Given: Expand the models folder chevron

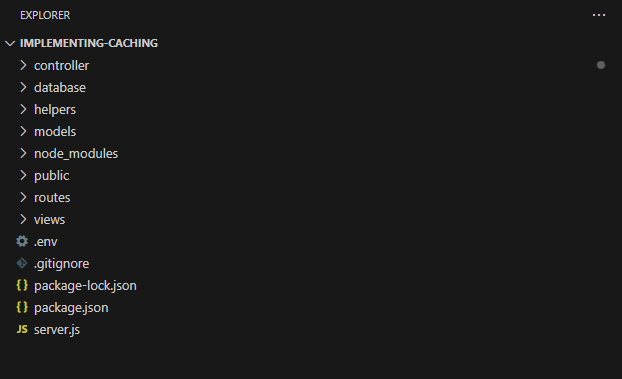Looking at the screenshot, I should [x=23, y=131].
